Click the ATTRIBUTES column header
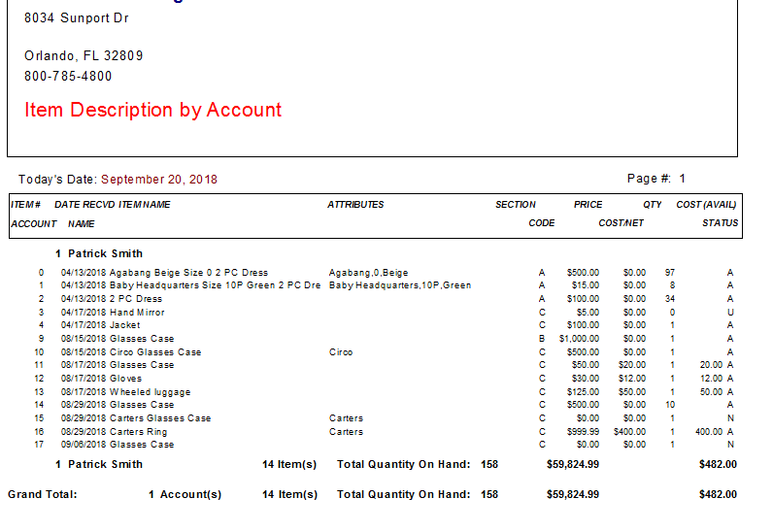The width and height of the screenshot is (773, 532). (x=355, y=205)
